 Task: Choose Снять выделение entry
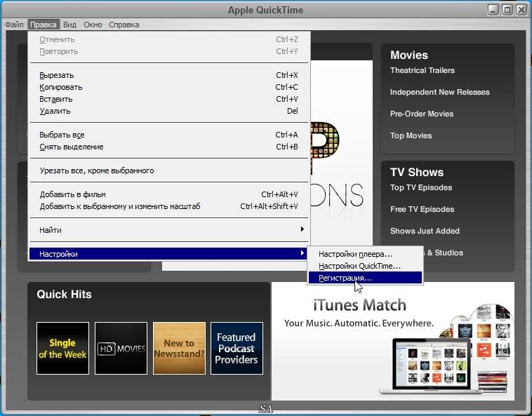pos(168,147)
